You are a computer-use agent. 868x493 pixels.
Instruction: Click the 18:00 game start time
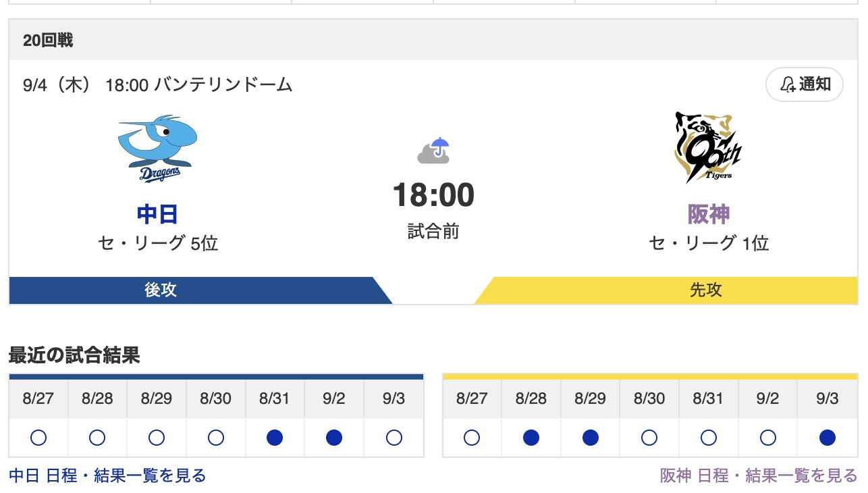(x=433, y=195)
